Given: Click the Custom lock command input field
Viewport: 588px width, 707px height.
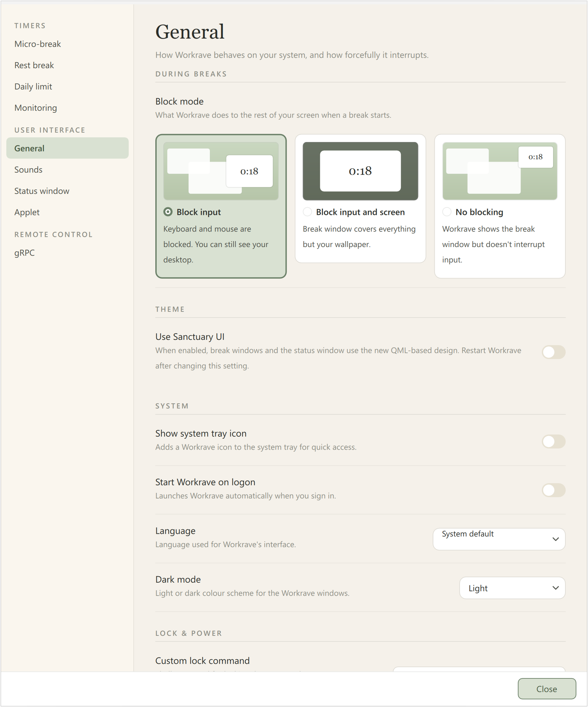Looking at the screenshot, I should click(479, 669).
